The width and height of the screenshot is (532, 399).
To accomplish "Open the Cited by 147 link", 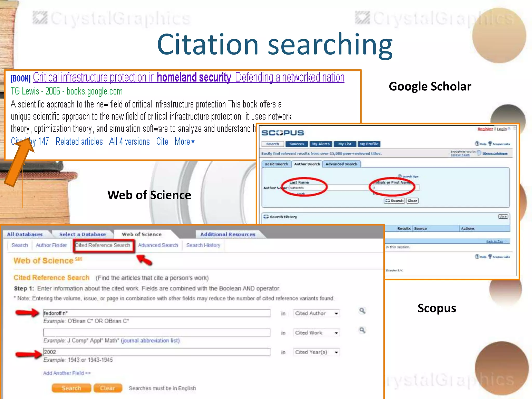I will [x=30, y=142].
